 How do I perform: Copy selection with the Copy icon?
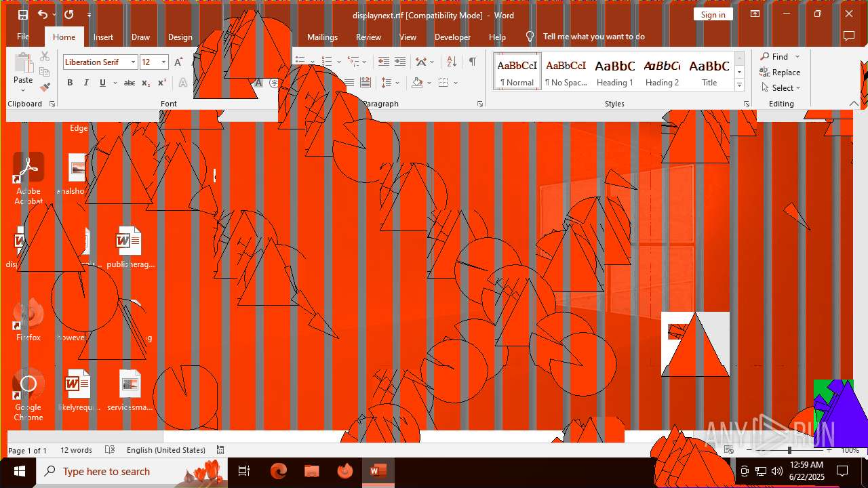45,72
